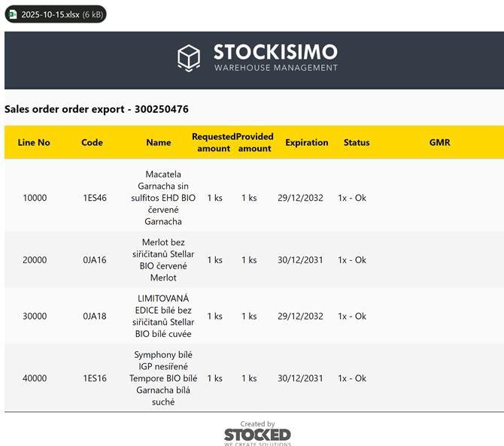The width and height of the screenshot is (504, 446).
Task: Select the Code column header
Action: (92, 142)
